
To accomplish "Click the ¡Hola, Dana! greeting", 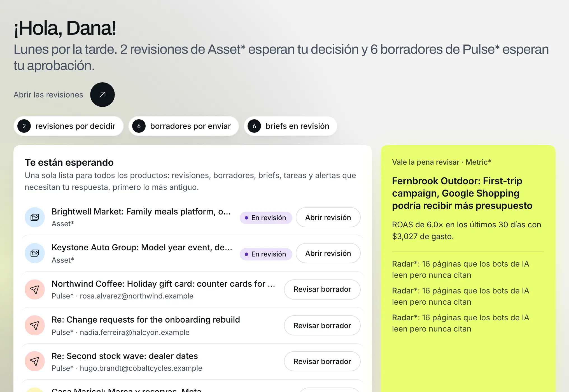I will (65, 28).
